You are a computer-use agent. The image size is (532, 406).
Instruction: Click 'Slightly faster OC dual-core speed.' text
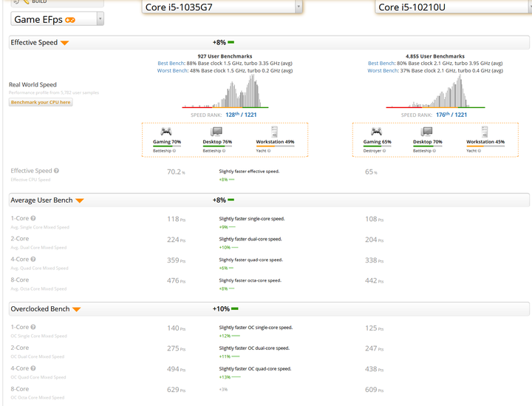pyautogui.click(x=254, y=348)
